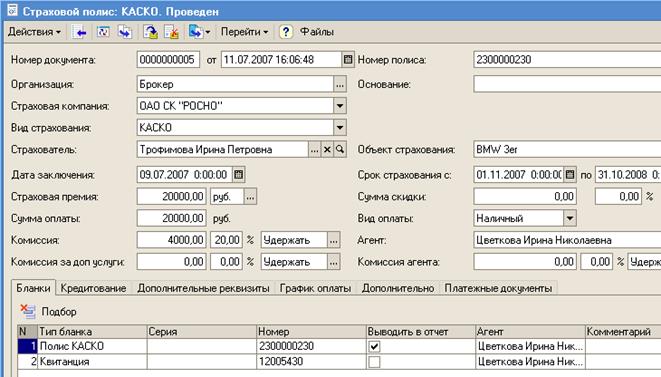Switch to the Кредитование tab
Image resolution: width=661 pixels, height=377 pixels.
[x=93, y=288]
